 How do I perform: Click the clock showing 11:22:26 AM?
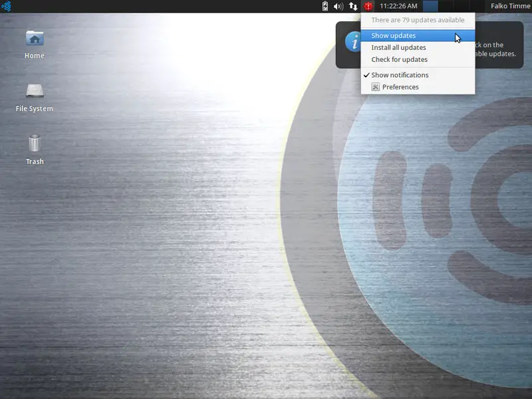(x=398, y=6)
